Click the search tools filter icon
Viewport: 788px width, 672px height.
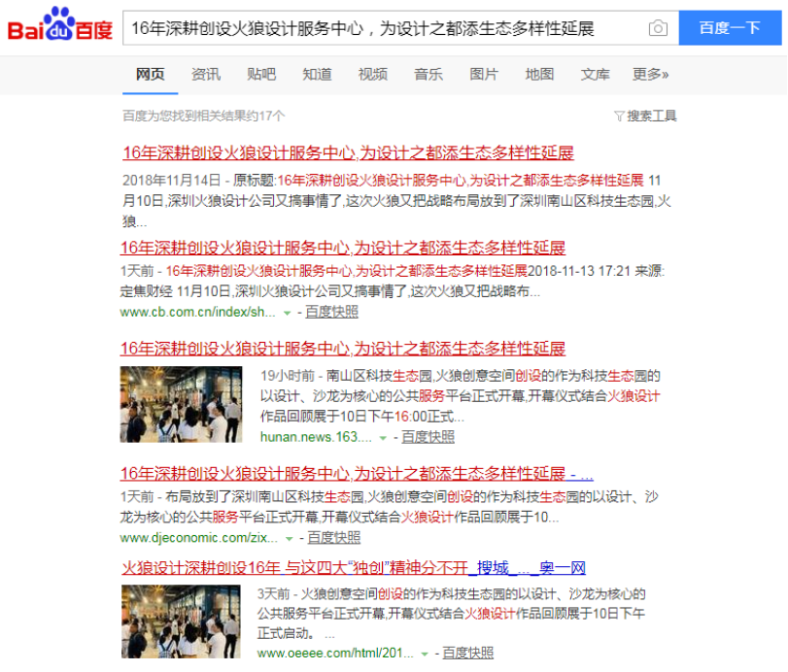pyautogui.click(x=619, y=117)
